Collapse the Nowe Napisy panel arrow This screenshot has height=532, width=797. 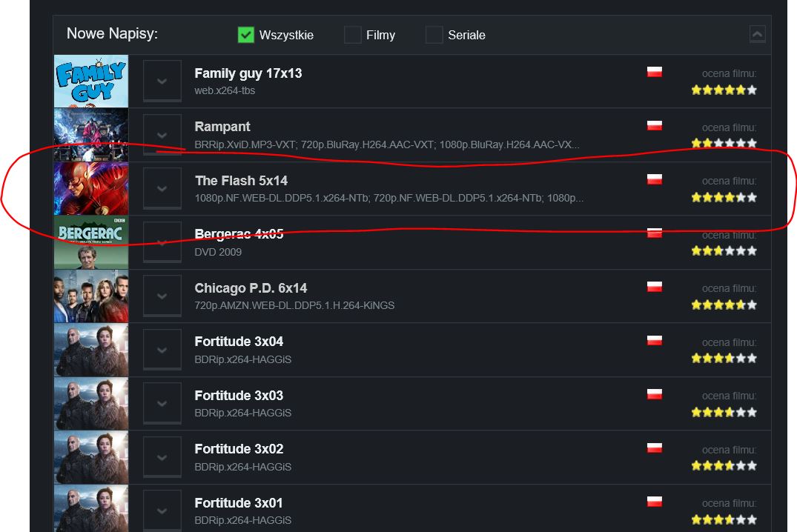pyautogui.click(x=758, y=35)
